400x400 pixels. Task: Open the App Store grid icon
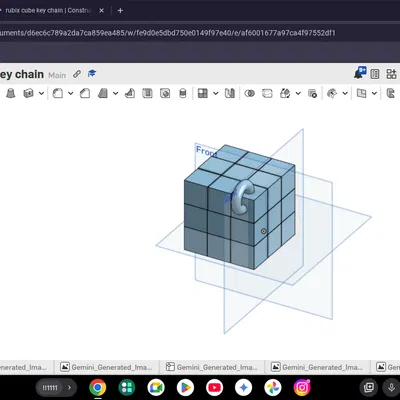[392, 74]
